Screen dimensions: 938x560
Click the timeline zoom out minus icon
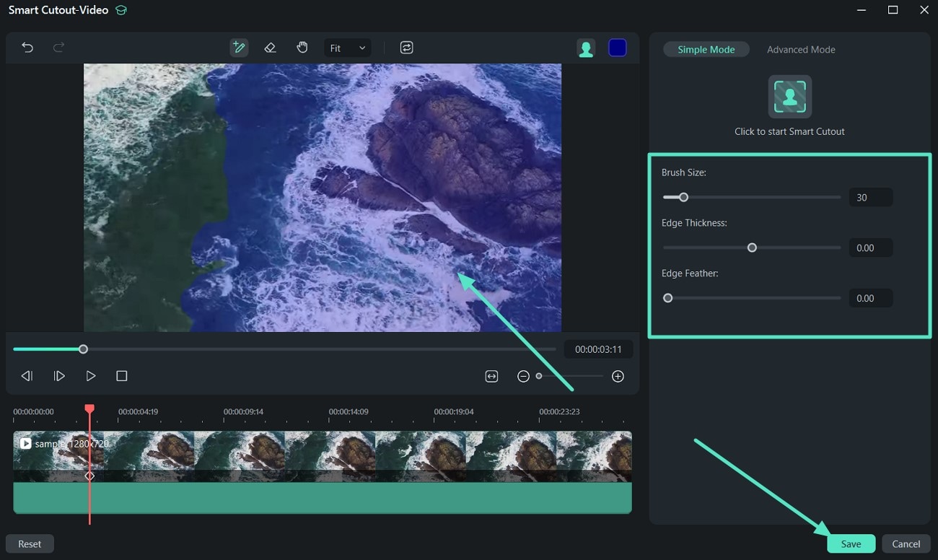point(524,376)
